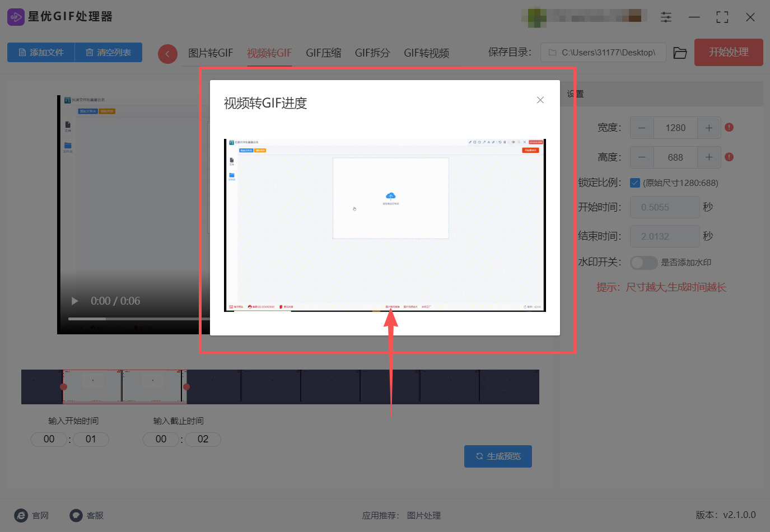Switch to the GIF压缩 tab

coord(323,53)
